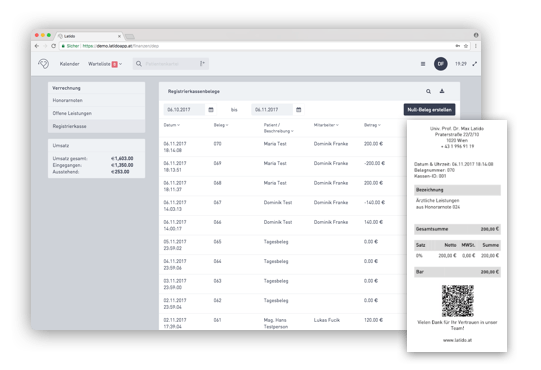Click the hamburger menu icon near avatar

(423, 64)
